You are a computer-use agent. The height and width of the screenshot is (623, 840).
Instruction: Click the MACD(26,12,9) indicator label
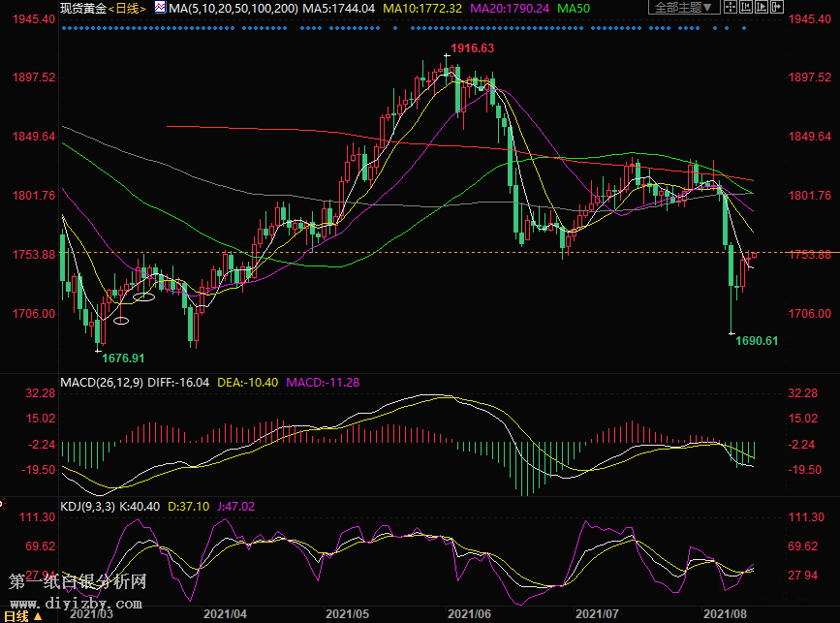tap(102, 382)
